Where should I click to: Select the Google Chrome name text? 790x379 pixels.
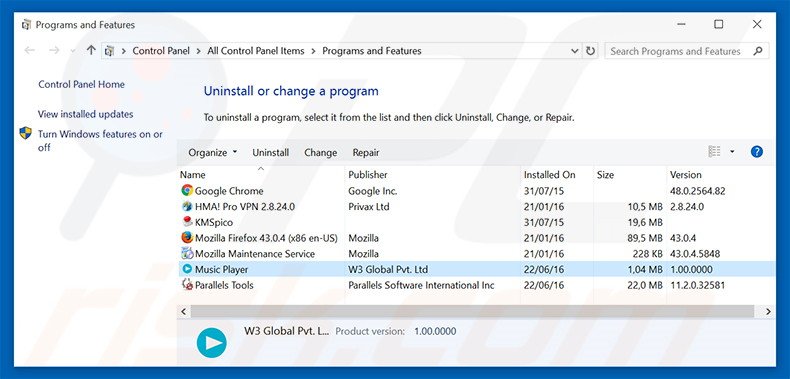point(229,191)
